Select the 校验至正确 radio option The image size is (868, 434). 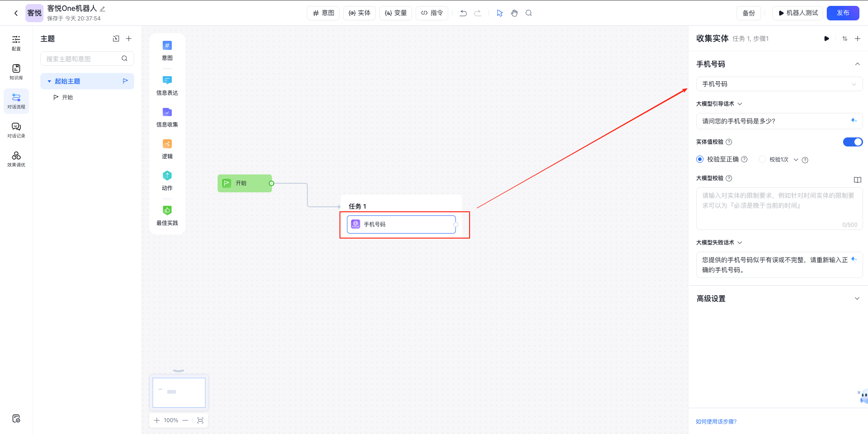coord(700,159)
